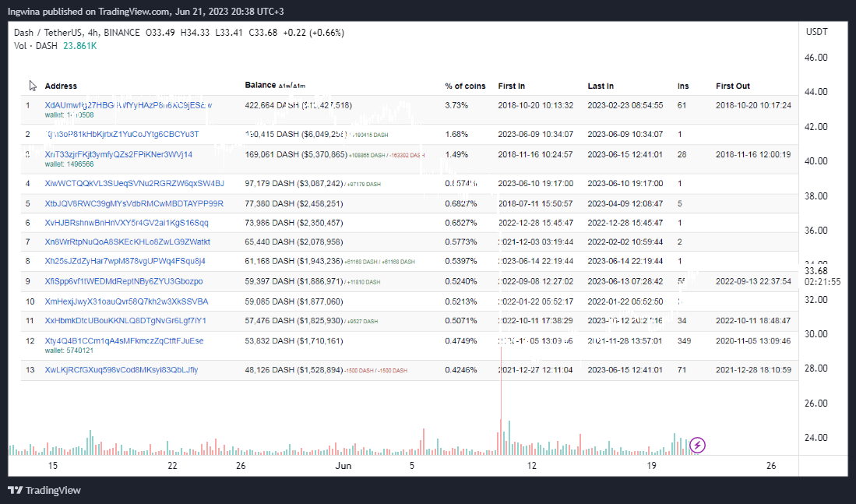Screen dimensions: 856x504
Task: Click first-out date 2018-11-16 12:00:19
Action: click(x=753, y=154)
